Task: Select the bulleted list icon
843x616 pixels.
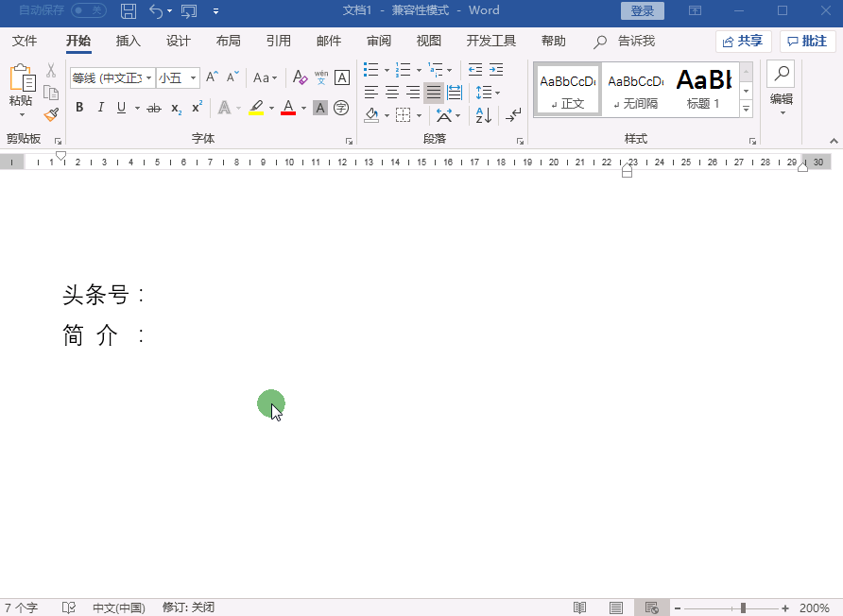Action: coord(370,69)
